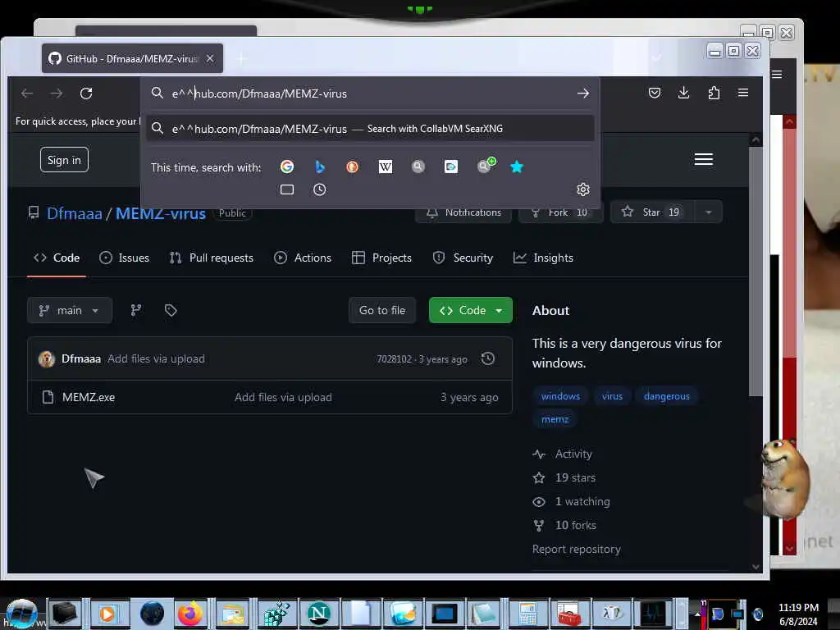Screen dimensions: 840x630
Task: Choose DuckDuckGo as one-off search engine
Action: coord(352,167)
